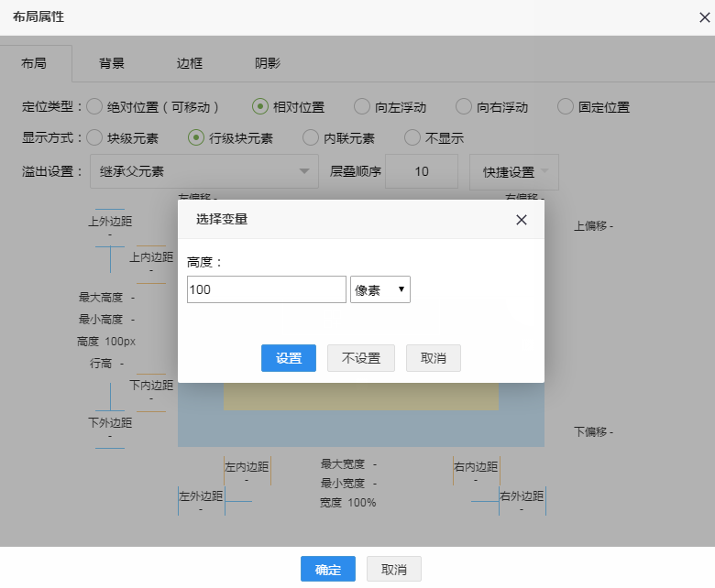Close the 布局属性 window
This screenshot has width=715, height=588.
pyautogui.click(x=704, y=17)
